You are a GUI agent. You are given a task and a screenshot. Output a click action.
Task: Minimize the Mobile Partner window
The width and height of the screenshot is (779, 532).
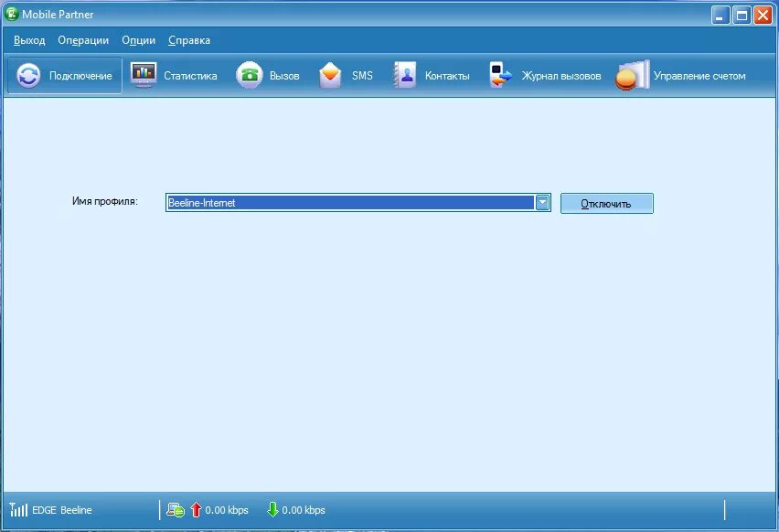tap(720, 15)
